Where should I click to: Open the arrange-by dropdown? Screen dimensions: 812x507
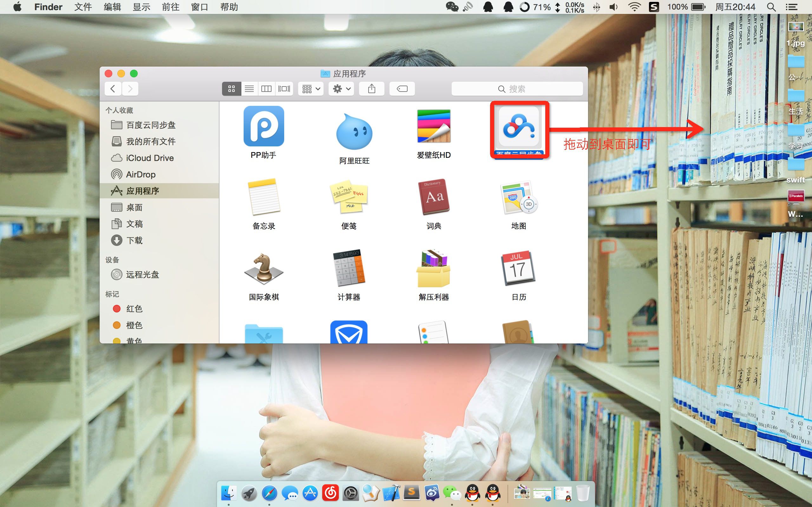[x=311, y=89]
